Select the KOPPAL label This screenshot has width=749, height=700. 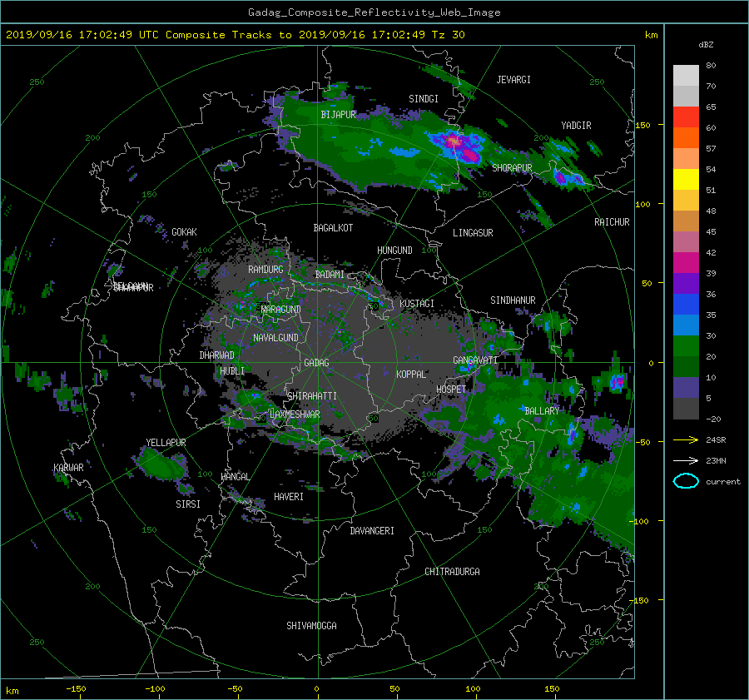411,375
